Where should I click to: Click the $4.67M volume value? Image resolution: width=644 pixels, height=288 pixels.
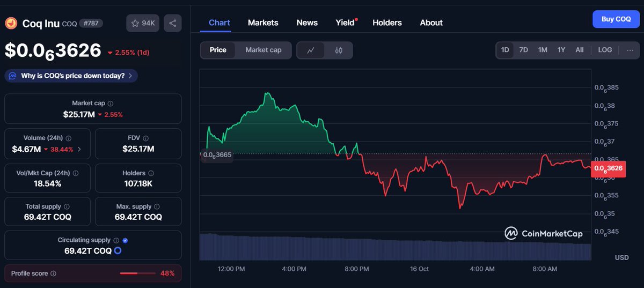26,149
